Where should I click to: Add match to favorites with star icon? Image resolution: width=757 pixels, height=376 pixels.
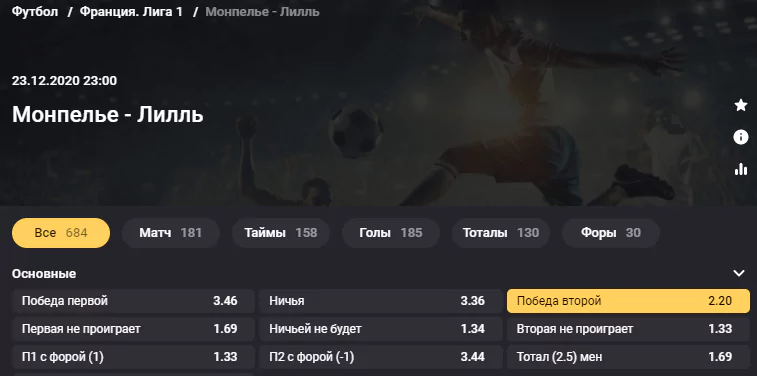pyautogui.click(x=741, y=105)
